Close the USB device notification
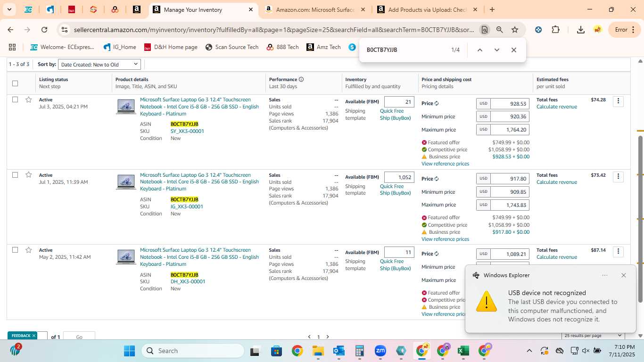This screenshot has width=644, height=362. click(x=624, y=275)
